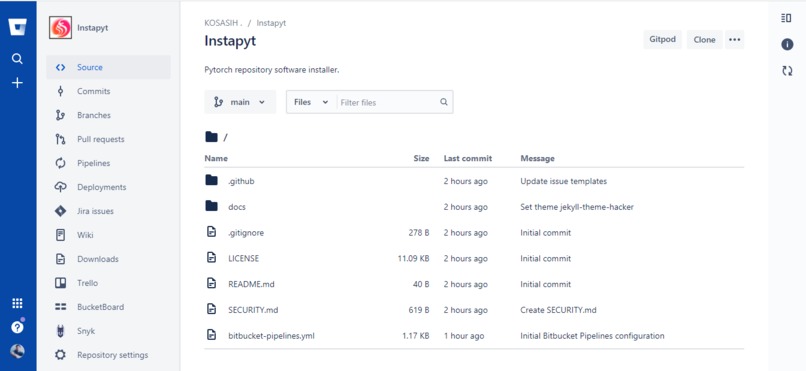Go to Branches in the sidebar
This screenshot has height=371, width=806.
(x=94, y=115)
